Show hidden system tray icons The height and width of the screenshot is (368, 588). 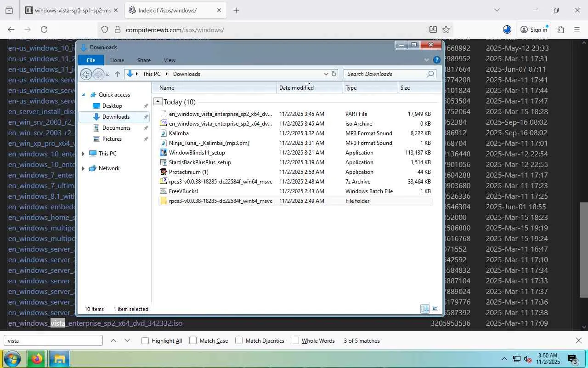coord(504,359)
